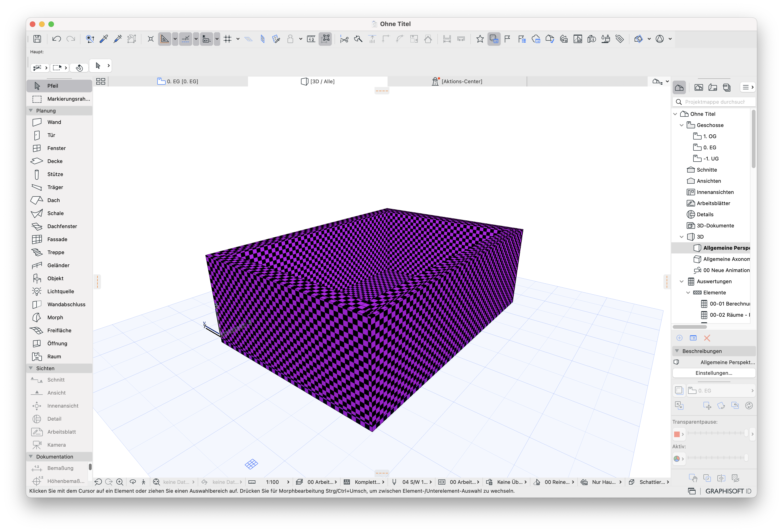Open the 00 Arbeit... layer combination selector
Image resolution: width=783 pixels, height=532 pixels.
click(316, 482)
